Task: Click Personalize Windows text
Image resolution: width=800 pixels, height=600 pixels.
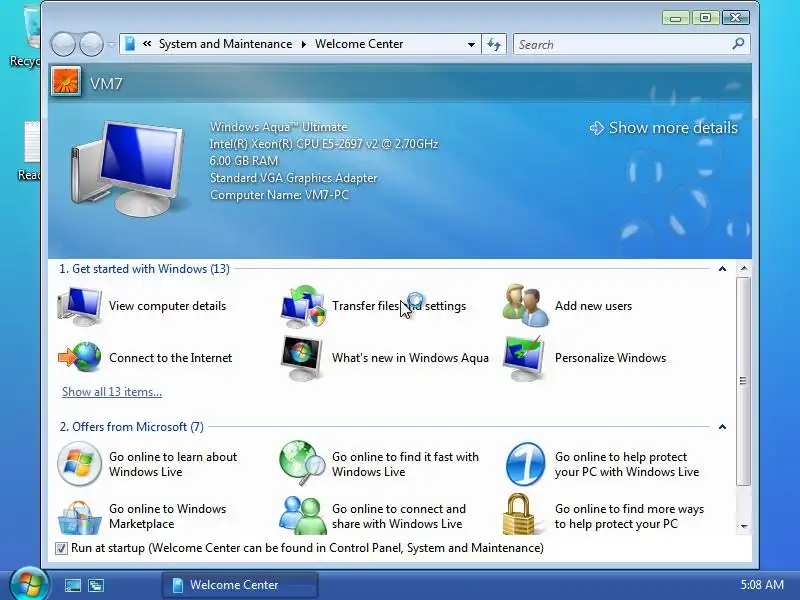Action: tap(610, 358)
